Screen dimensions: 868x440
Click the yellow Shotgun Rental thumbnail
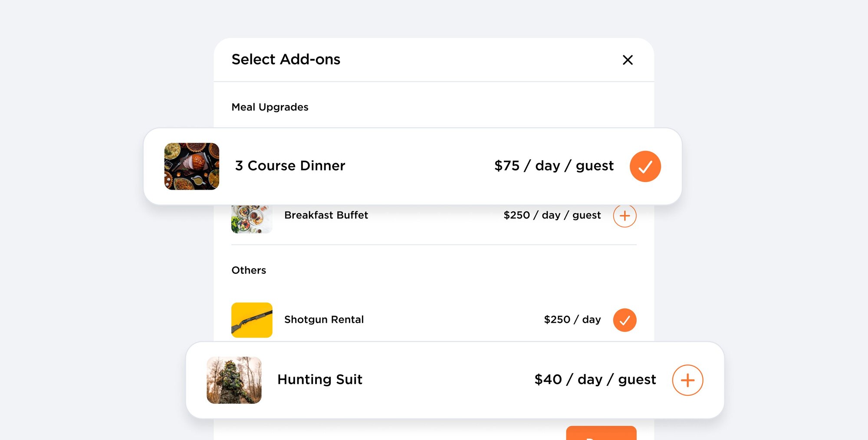252,320
